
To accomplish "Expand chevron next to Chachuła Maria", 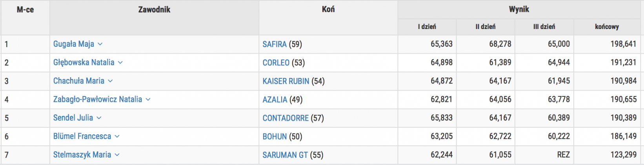I will tap(110, 81).
